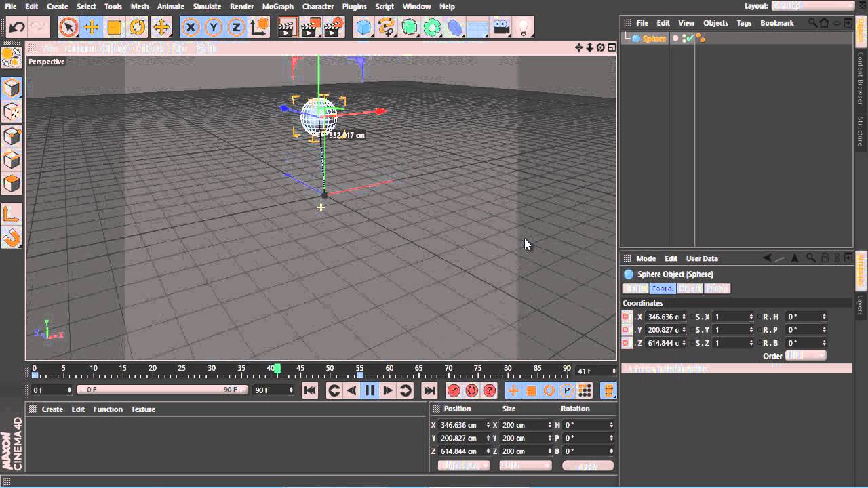Viewport: 868px width, 488px height.
Task: Open the rotation Order dropdown
Action: point(806,356)
